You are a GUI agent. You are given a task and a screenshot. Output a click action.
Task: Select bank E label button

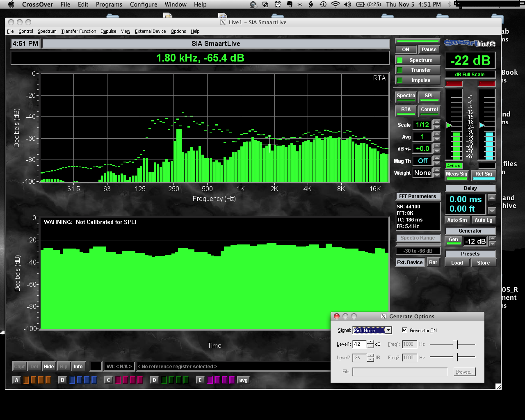[201, 380]
